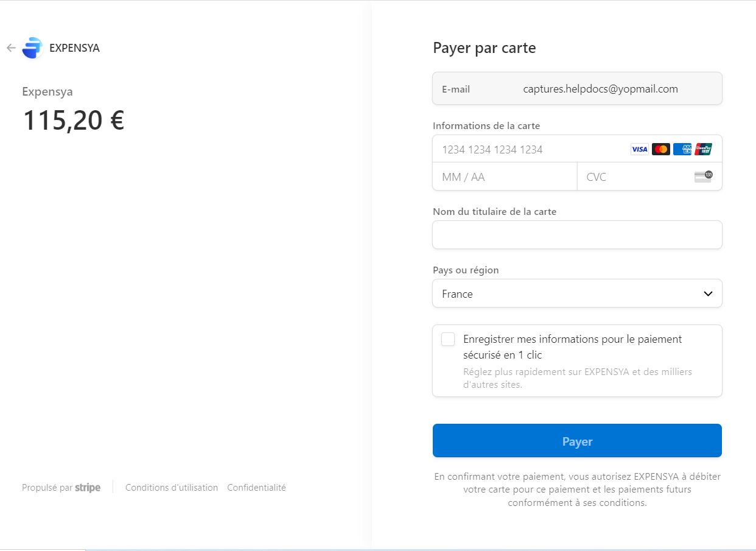
Task: Open the Confidentialité link
Action: tap(256, 488)
